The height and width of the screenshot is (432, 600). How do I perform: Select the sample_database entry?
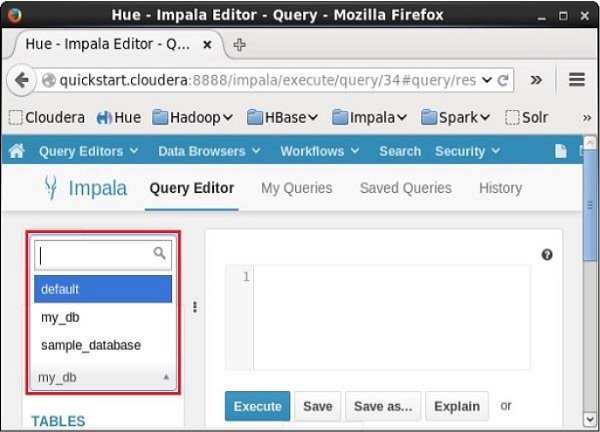point(91,345)
